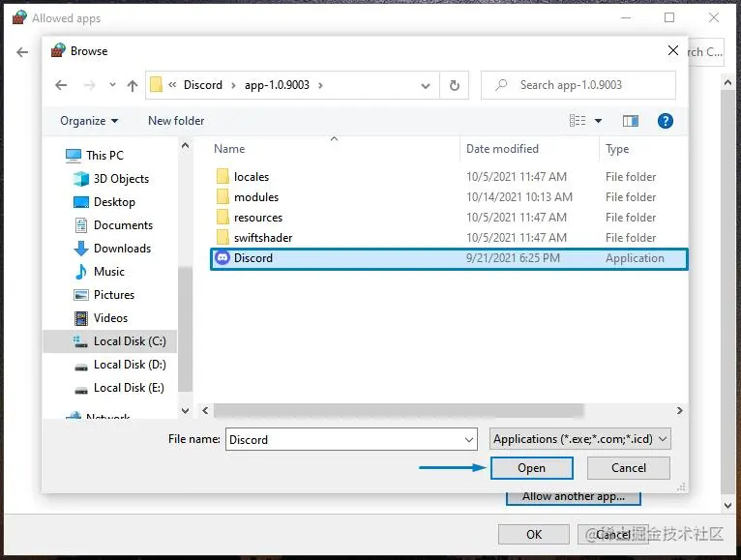Open 3D Objects in navigation pane
The height and width of the screenshot is (560, 741).
(x=111, y=179)
